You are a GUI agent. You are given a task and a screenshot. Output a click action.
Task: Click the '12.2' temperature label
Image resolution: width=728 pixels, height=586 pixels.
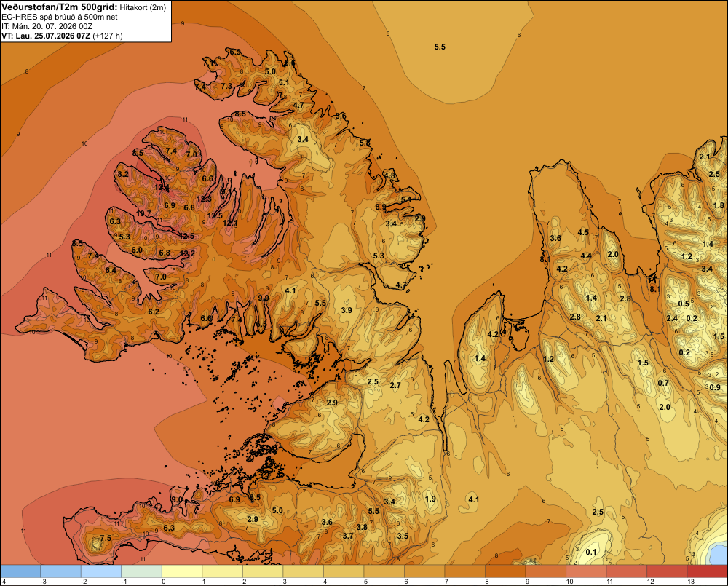(x=187, y=253)
